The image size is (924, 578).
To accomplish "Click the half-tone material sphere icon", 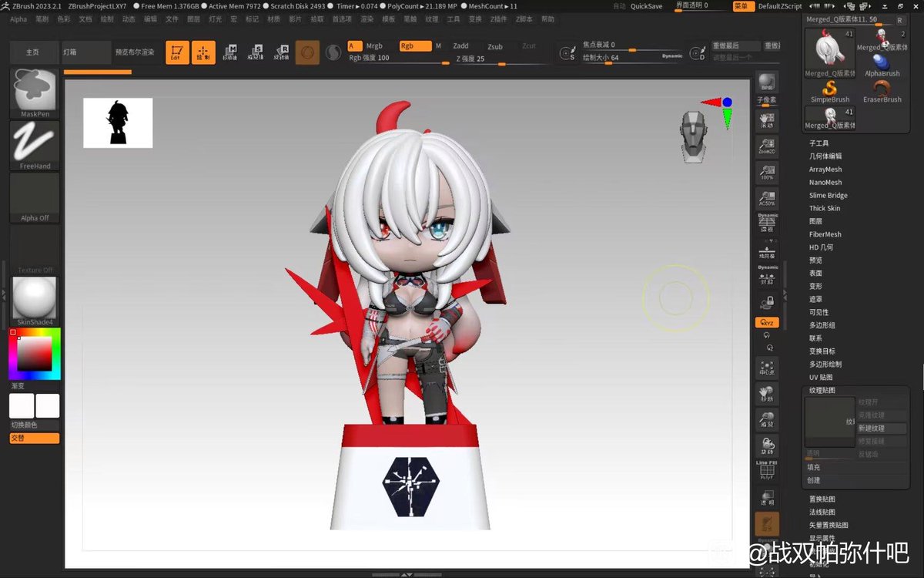I will tap(333, 52).
